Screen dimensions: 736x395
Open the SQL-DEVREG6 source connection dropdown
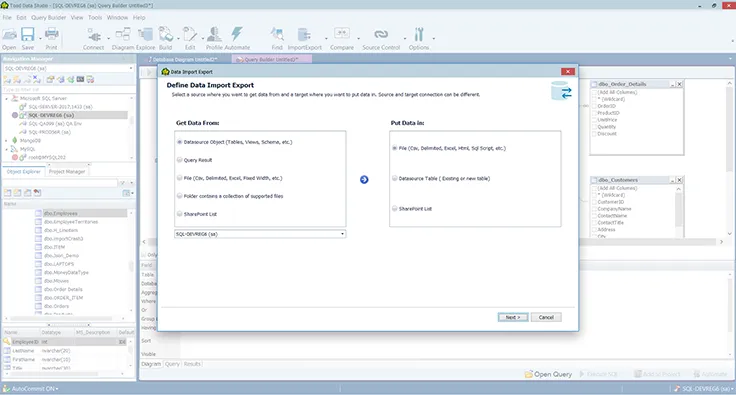pos(342,234)
